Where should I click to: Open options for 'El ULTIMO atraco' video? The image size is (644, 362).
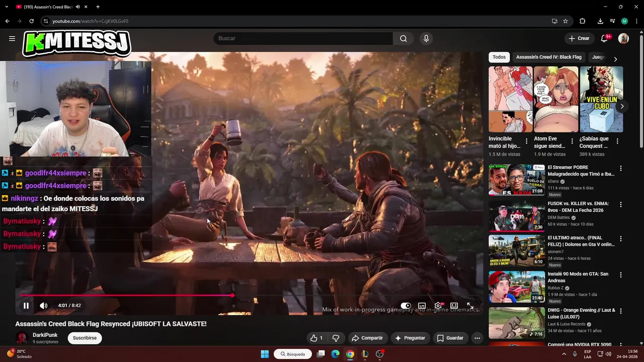[620, 238]
